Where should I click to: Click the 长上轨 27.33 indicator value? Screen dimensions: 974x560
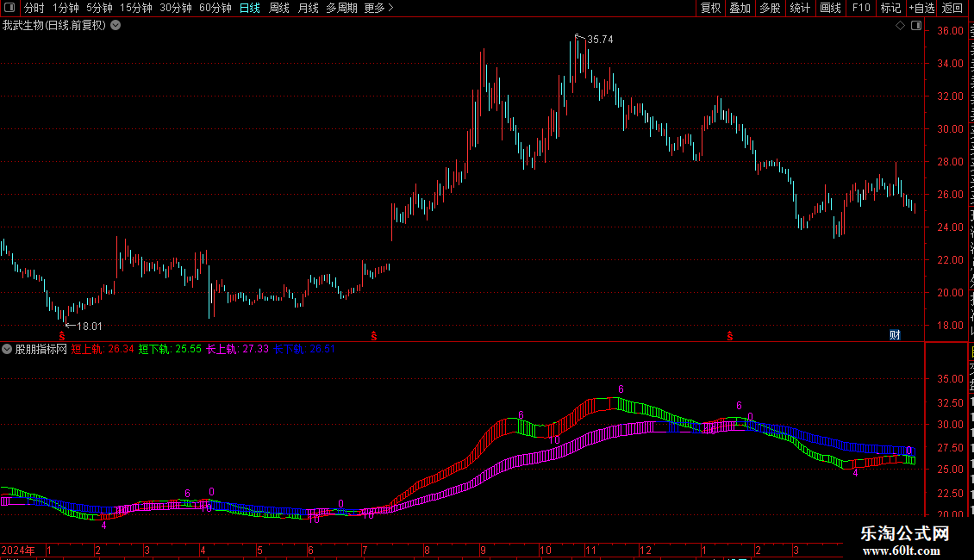click(237, 349)
